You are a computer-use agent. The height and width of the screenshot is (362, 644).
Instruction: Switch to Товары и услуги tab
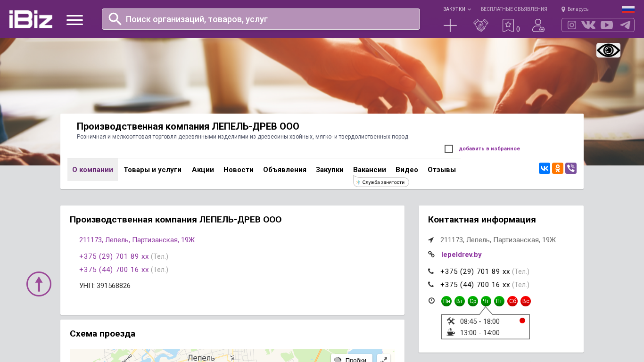(152, 170)
